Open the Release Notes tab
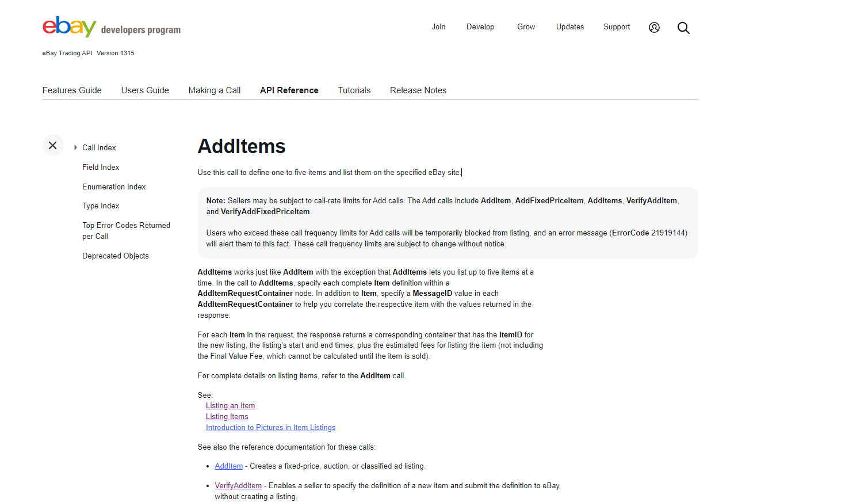 [x=418, y=90]
